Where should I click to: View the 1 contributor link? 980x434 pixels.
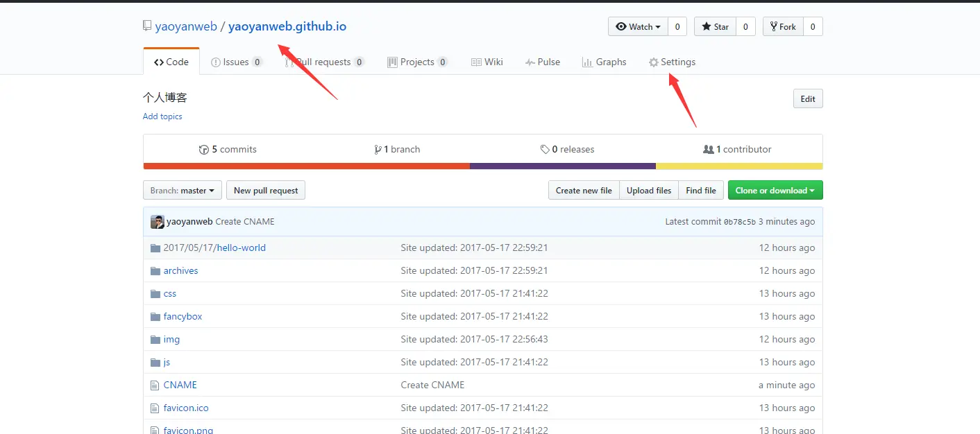(x=737, y=149)
